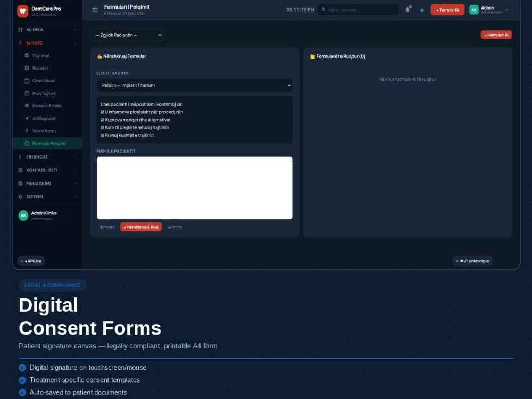The height and width of the screenshot is (399, 532).
Task: Click the KLINIKA section icon
Action: pyautogui.click(x=20, y=30)
